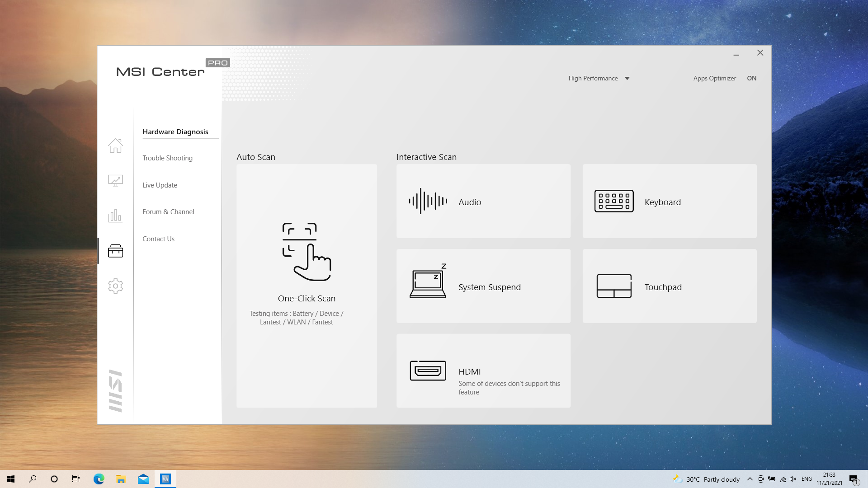Click the High Performance mode label
The width and height of the screenshot is (868, 488).
click(593, 78)
